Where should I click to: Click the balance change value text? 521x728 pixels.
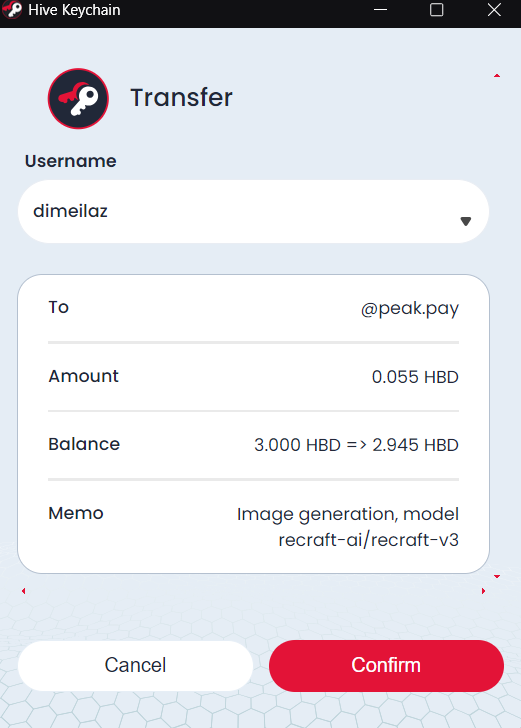356,445
